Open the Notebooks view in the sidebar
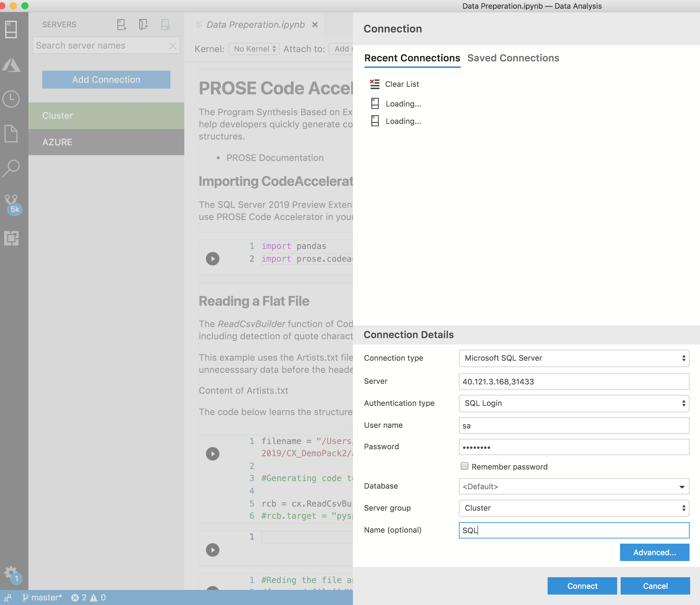700x605 pixels. click(x=11, y=134)
